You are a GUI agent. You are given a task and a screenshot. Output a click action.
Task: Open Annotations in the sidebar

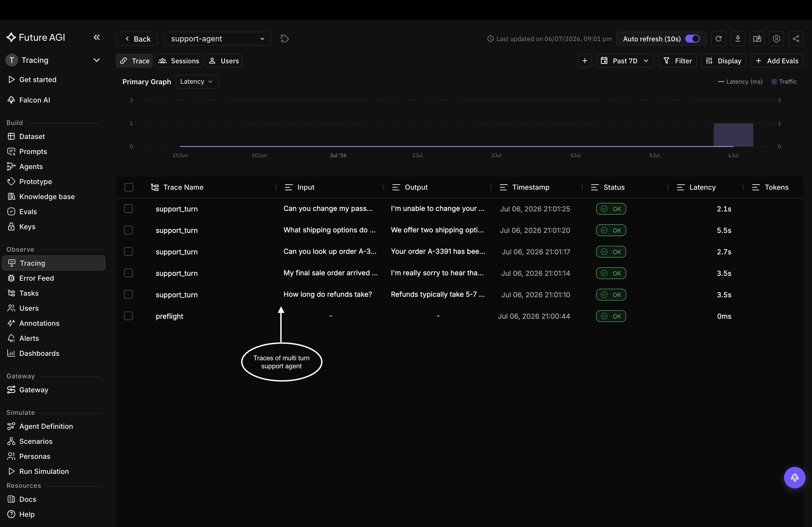tap(39, 323)
